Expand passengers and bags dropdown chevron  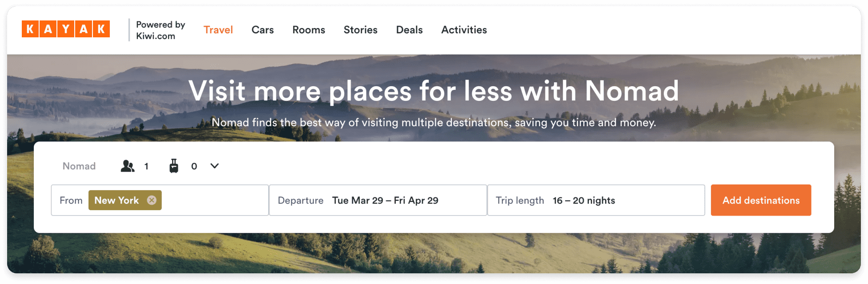pos(214,166)
